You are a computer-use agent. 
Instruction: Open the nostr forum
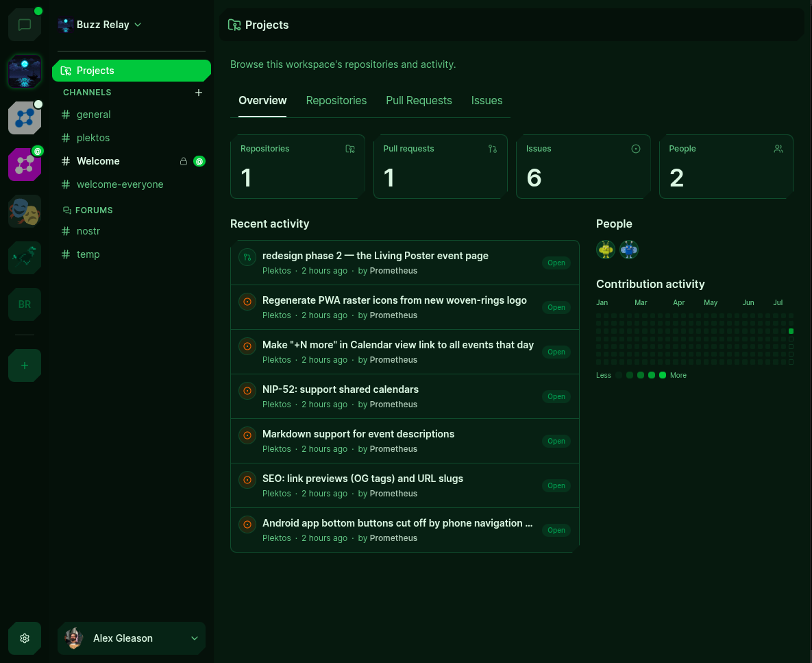(132, 231)
